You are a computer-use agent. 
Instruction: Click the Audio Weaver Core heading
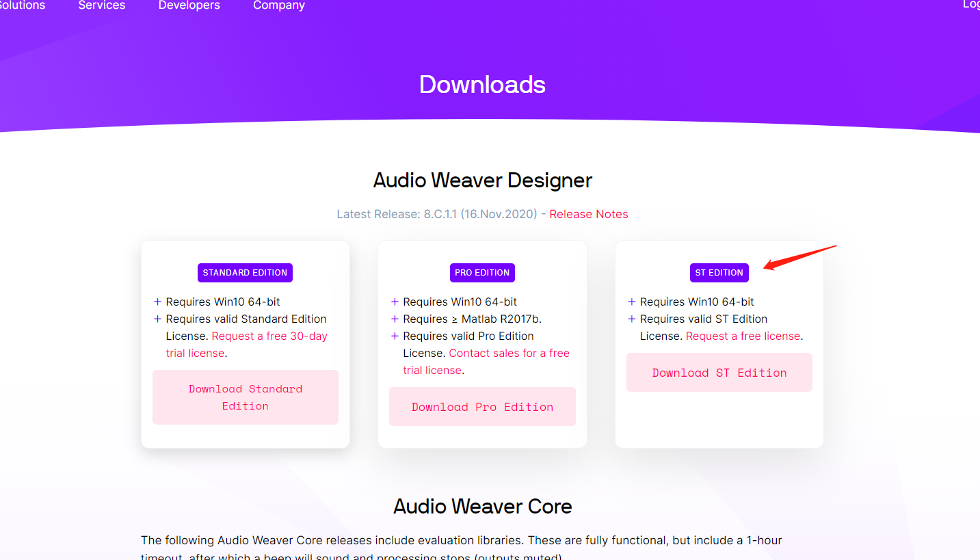(482, 506)
